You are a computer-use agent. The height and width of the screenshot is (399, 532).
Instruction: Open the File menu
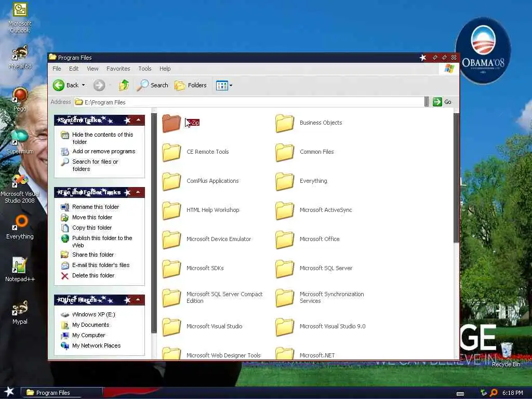pos(57,69)
